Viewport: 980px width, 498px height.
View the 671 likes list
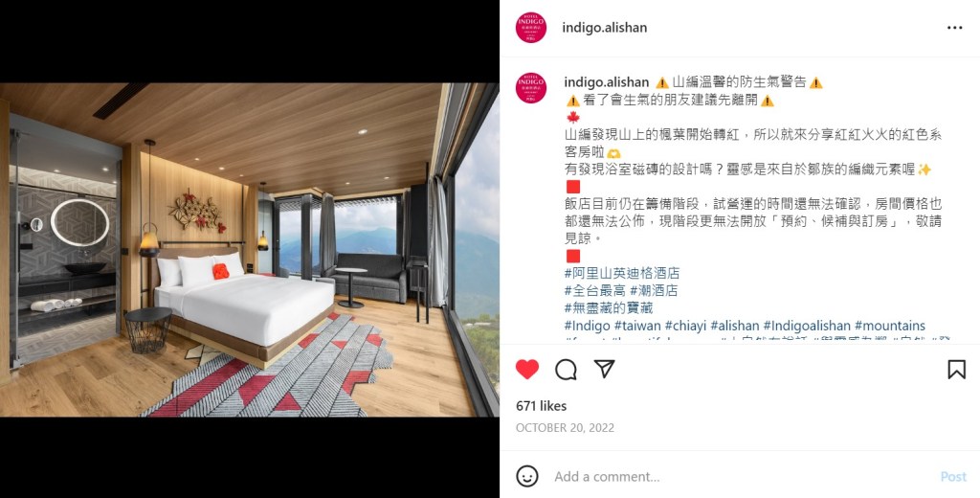point(542,406)
